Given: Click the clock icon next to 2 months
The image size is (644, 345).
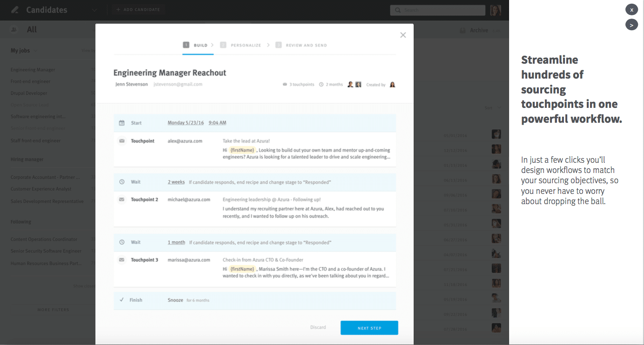Looking at the screenshot, I should 321,85.
